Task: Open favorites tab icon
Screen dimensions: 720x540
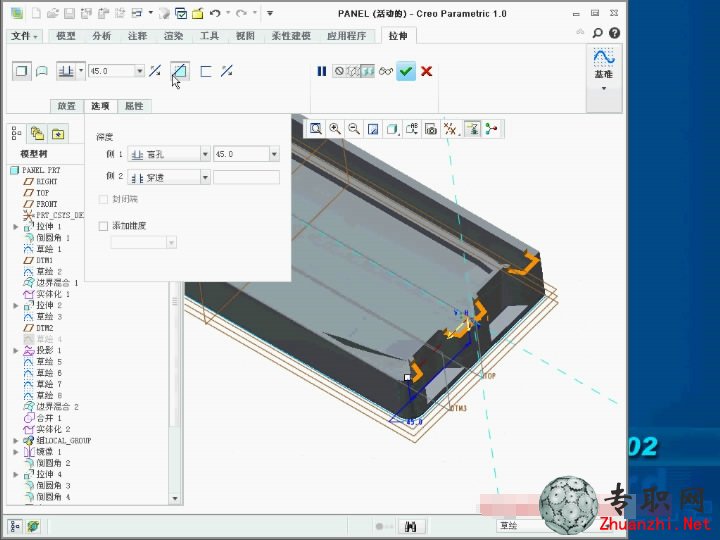Action: pos(58,134)
